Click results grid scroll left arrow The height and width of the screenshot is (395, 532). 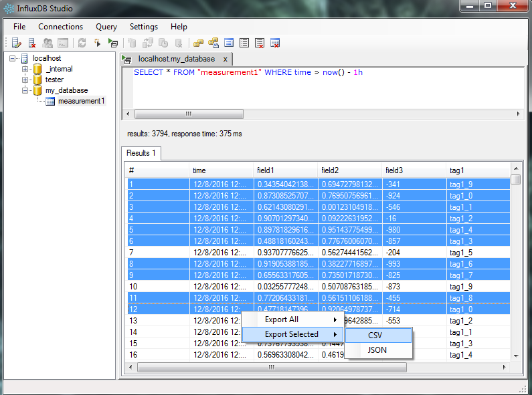(130, 367)
